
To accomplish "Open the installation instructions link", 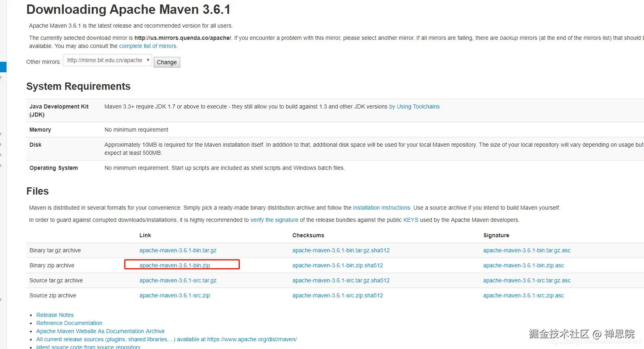I will tap(382, 208).
